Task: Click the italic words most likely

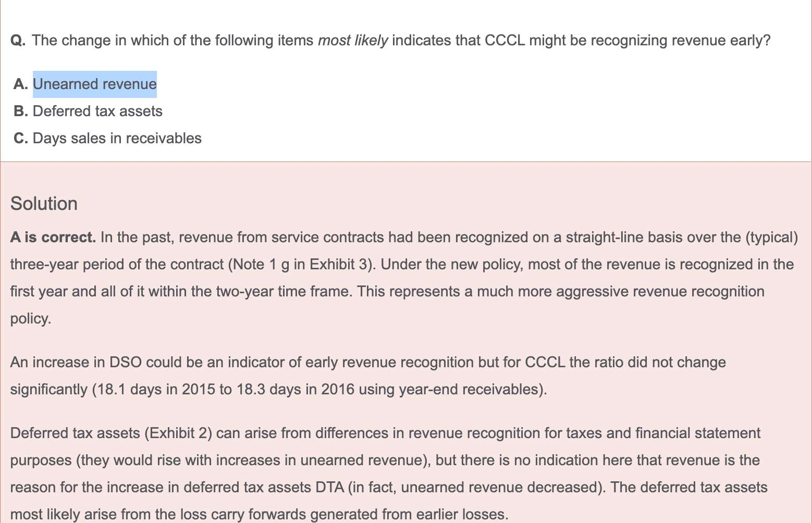Action: [353, 40]
